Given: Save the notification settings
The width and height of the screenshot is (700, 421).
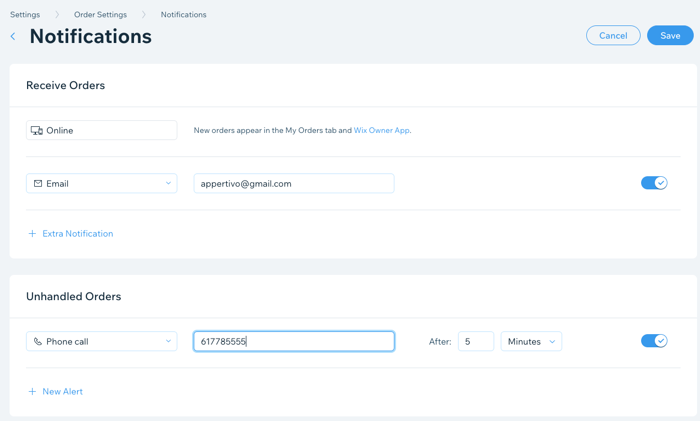Looking at the screenshot, I should pyautogui.click(x=670, y=35).
